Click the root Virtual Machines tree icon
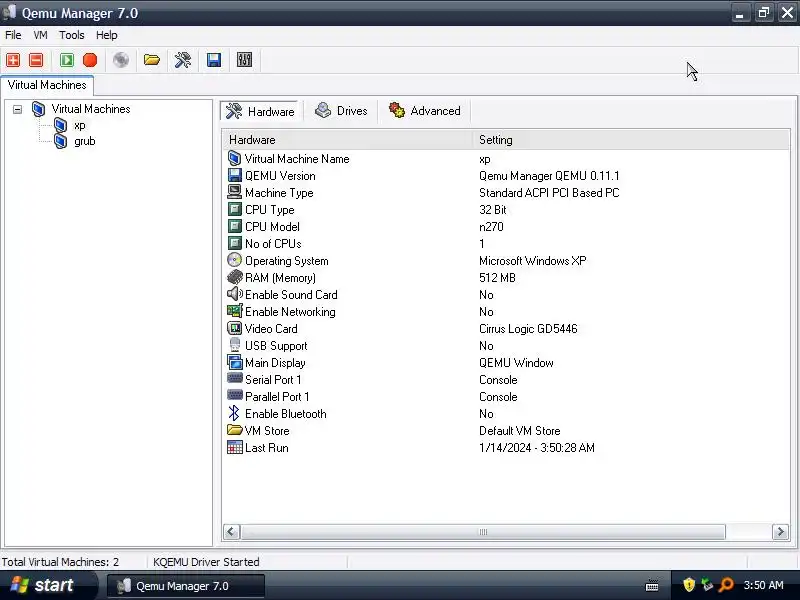The width and height of the screenshot is (800, 600). click(x=38, y=109)
